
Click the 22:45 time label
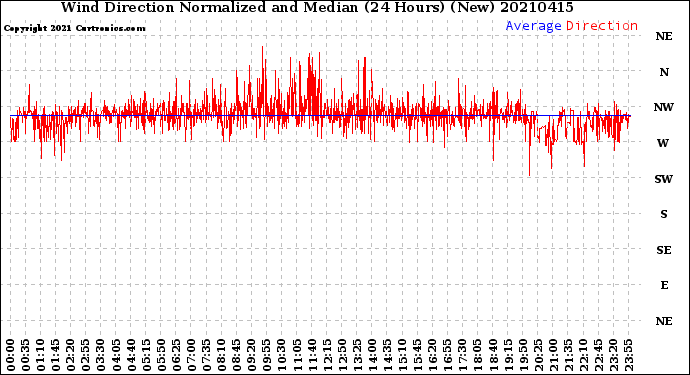(x=598, y=355)
